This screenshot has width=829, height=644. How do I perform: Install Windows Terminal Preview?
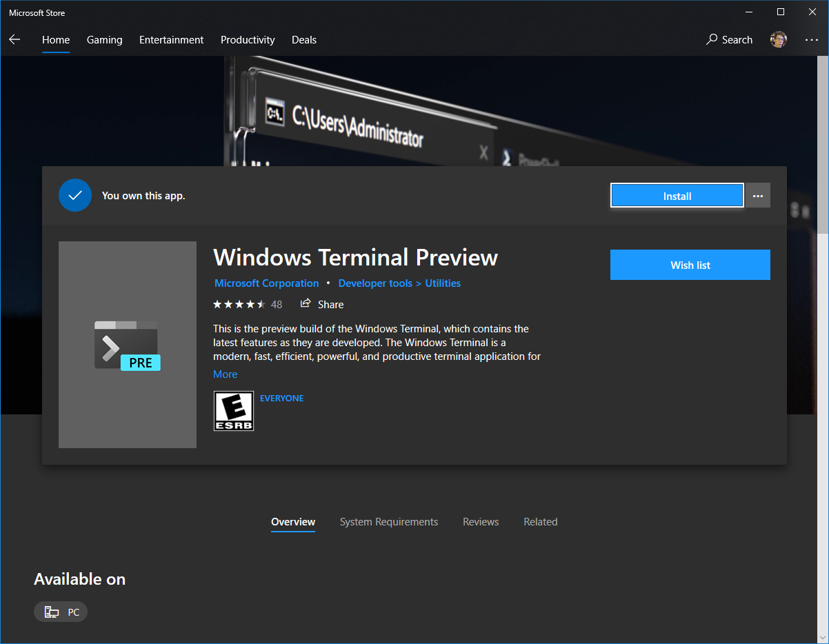pyautogui.click(x=677, y=195)
